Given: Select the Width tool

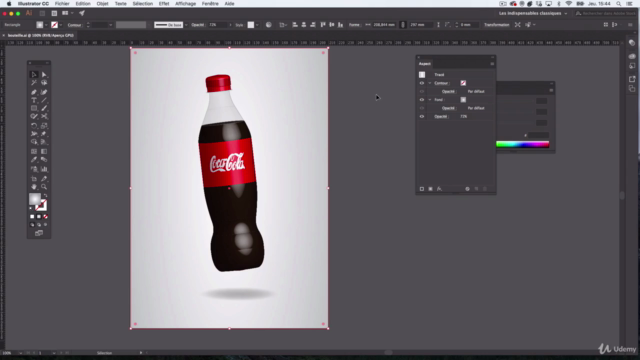Looking at the screenshot, I should pyautogui.click(x=34, y=134).
